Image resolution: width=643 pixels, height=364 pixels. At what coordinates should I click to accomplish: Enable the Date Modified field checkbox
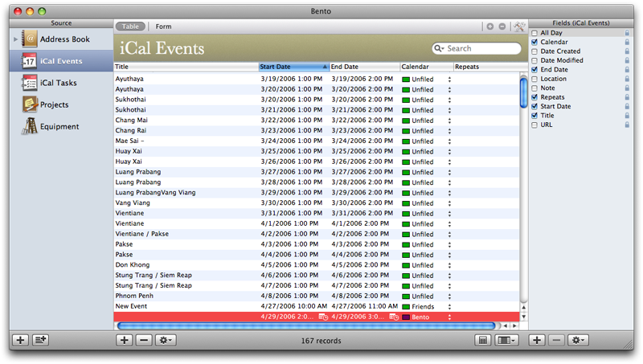[534, 60]
